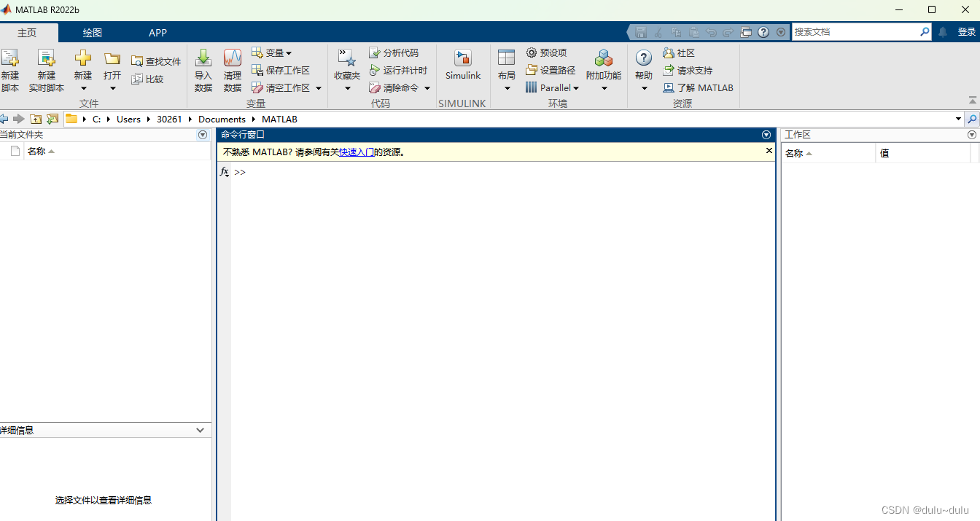Switch to the 绘图 (Plots) tab
Image resolution: width=980 pixels, height=521 pixels.
pos(93,33)
